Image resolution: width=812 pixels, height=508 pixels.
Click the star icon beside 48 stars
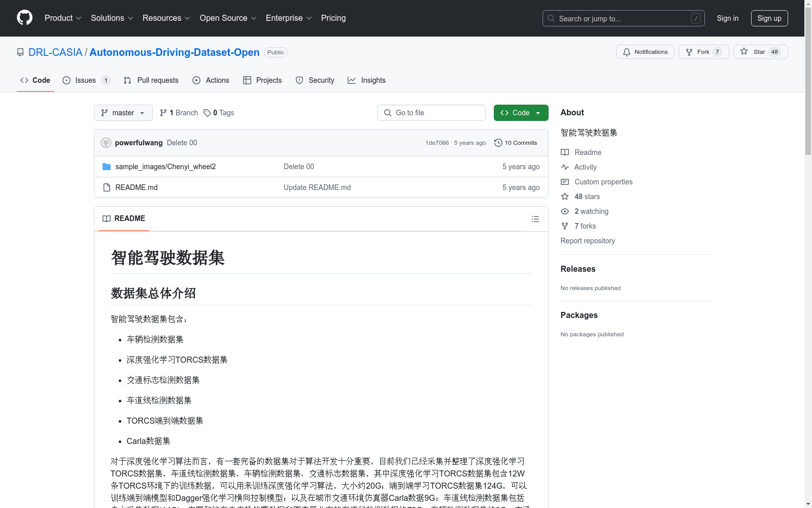pyautogui.click(x=565, y=197)
